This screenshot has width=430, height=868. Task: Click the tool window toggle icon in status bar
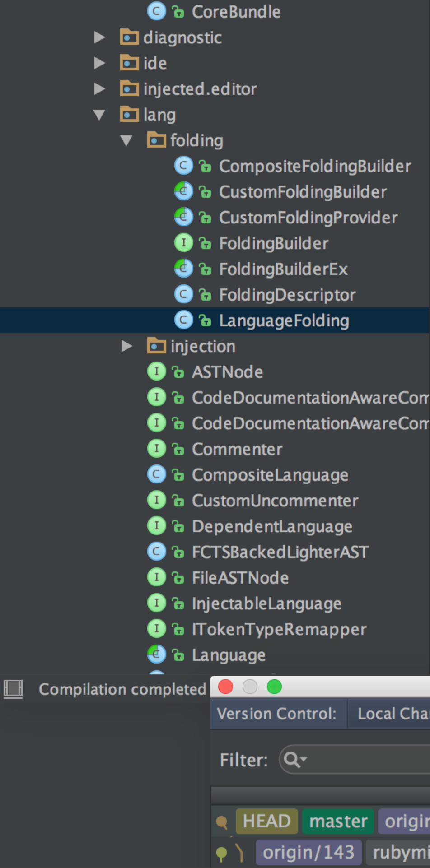point(13,689)
